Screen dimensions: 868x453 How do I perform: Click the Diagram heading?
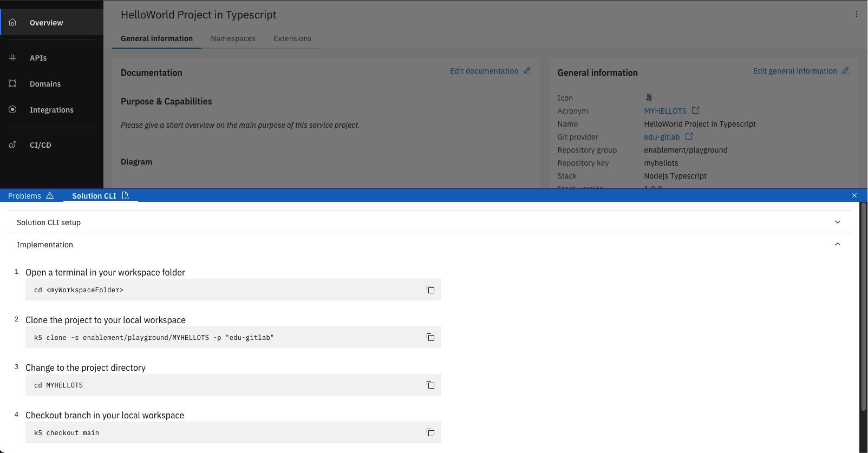[x=136, y=161]
